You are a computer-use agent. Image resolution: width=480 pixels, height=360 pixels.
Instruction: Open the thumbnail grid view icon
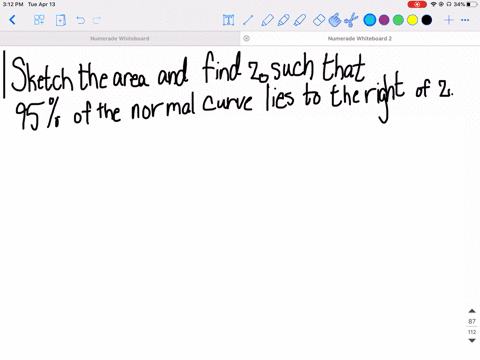pyautogui.click(x=39, y=20)
